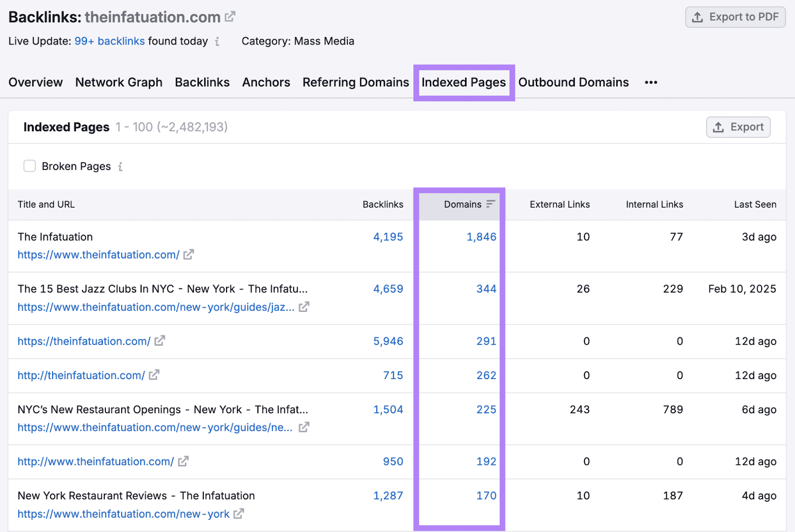Open https://theinfatuation.com/ link
Screen dimensions: 795x532
84,341
